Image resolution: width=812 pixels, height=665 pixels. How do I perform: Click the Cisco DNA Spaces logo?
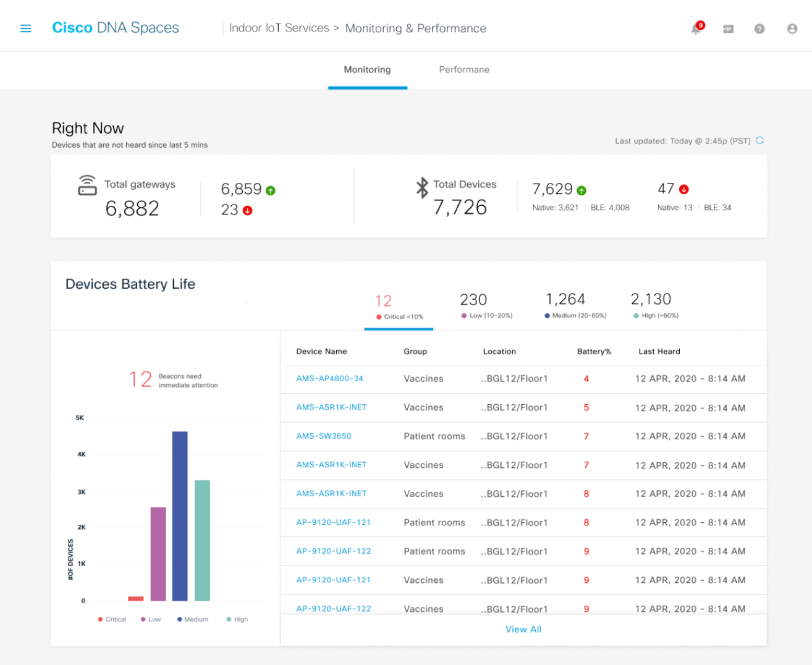click(x=116, y=28)
